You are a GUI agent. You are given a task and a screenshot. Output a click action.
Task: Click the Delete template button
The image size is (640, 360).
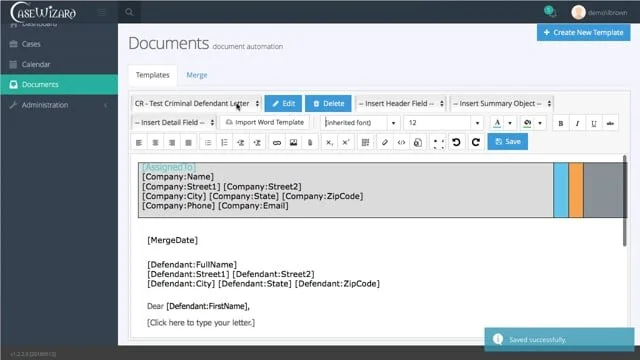click(x=328, y=104)
